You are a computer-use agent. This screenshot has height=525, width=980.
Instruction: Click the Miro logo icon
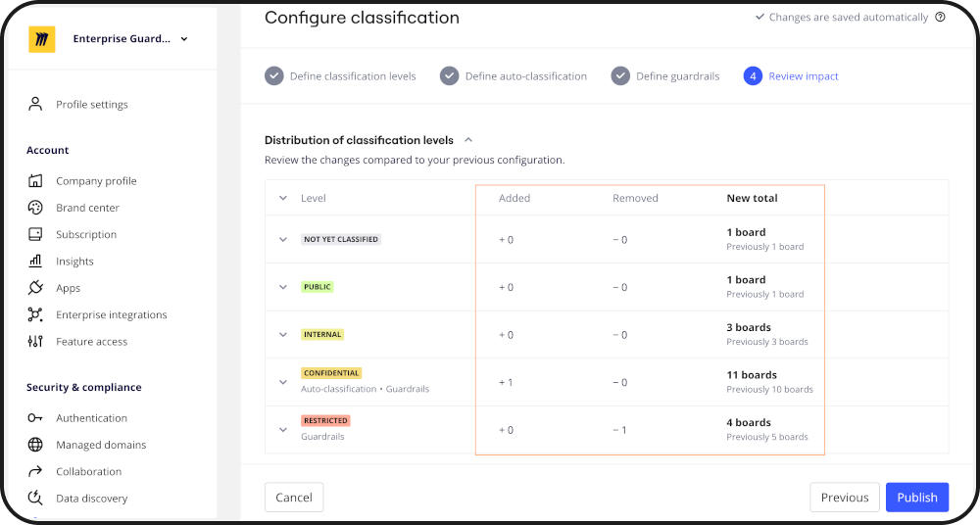click(42, 39)
